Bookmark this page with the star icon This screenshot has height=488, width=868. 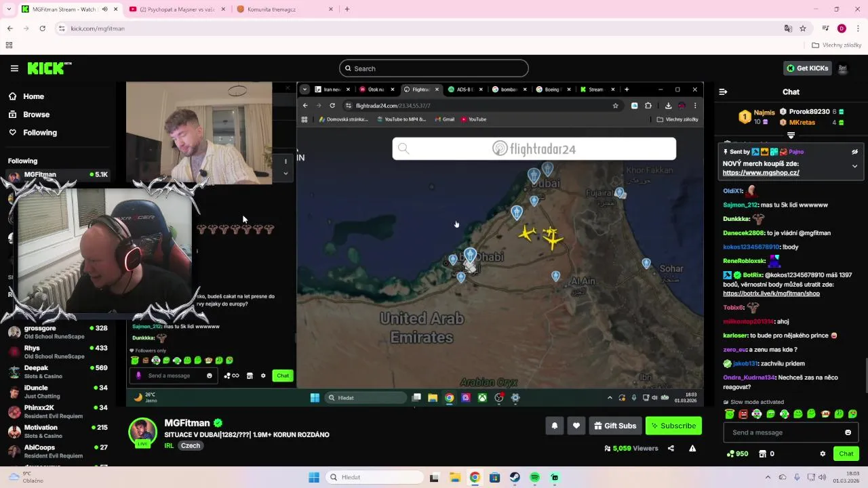click(x=803, y=28)
